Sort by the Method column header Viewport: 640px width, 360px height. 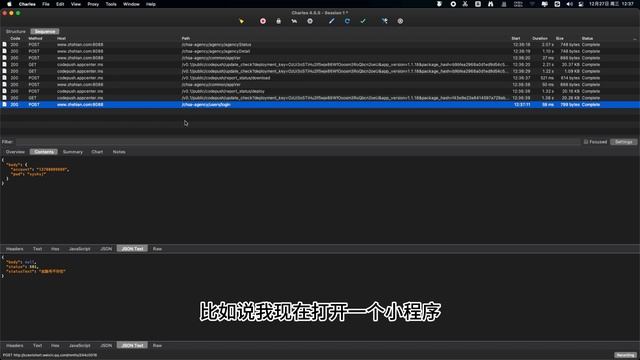tap(35, 38)
